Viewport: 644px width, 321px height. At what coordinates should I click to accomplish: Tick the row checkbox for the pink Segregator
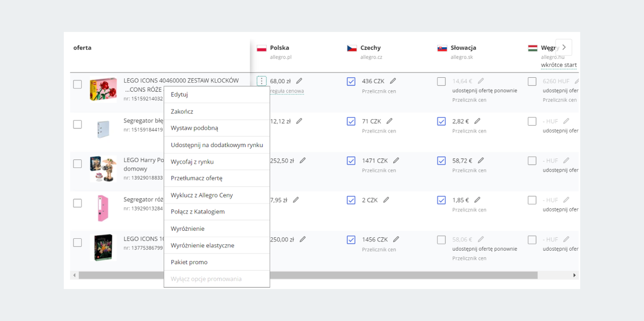coord(77,203)
